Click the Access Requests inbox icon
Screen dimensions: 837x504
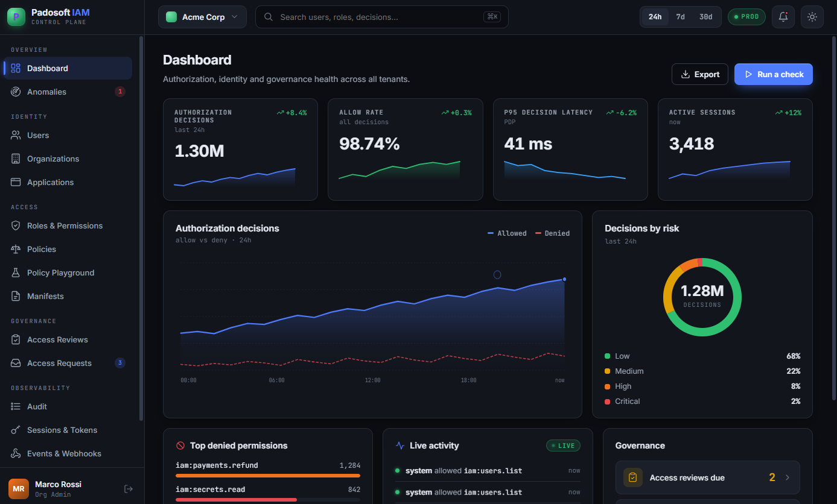point(16,363)
